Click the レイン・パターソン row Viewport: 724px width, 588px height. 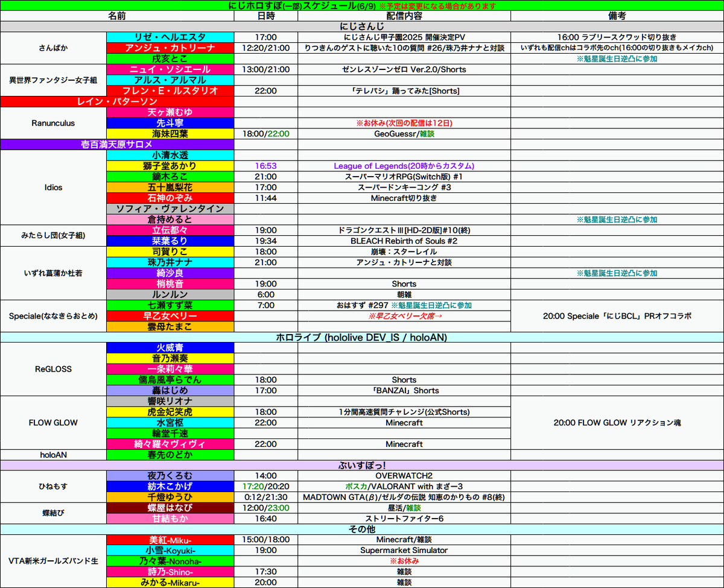[117, 102]
